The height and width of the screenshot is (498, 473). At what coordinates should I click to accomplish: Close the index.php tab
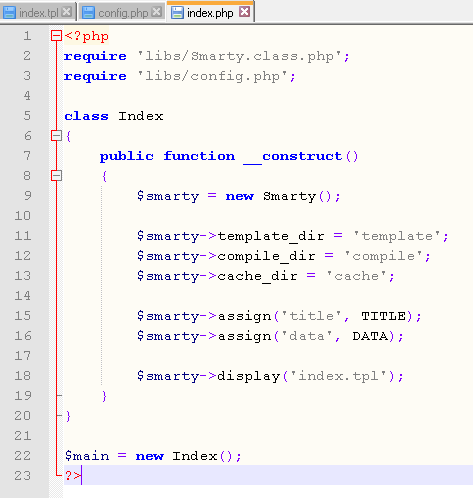click(245, 12)
